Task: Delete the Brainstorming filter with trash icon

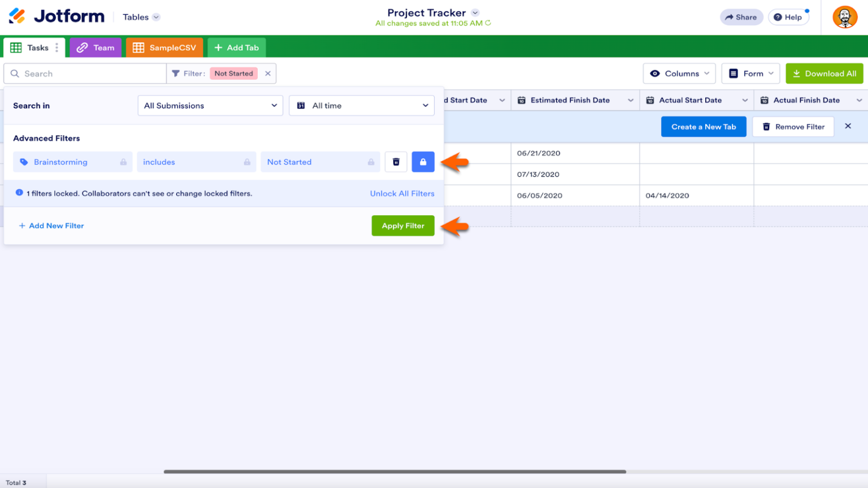Action: 396,162
